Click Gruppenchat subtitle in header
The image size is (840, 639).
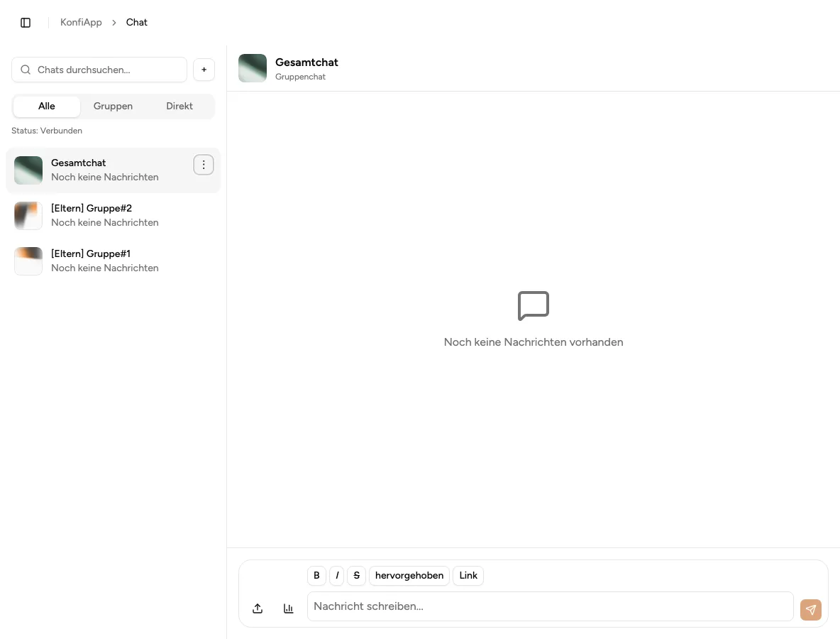tap(300, 77)
